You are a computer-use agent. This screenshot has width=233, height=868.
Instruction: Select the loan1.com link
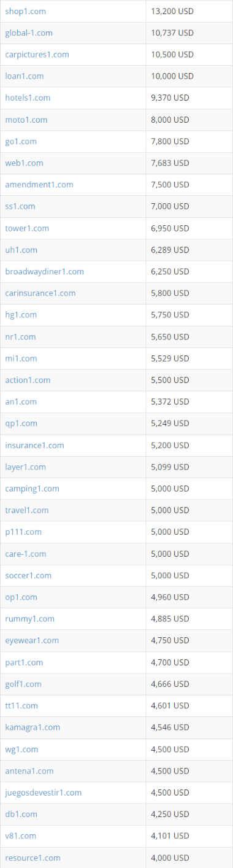click(25, 76)
